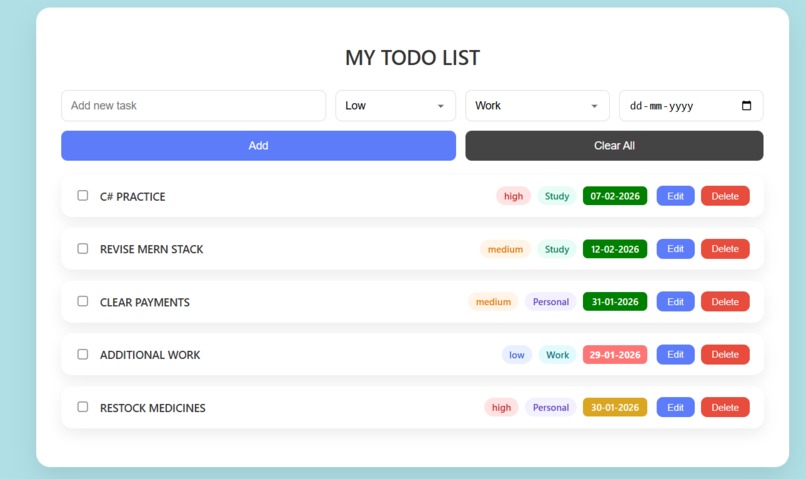Edit the REVISE MERN STACK task
Image resolution: width=806 pixels, height=479 pixels.
pos(675,249)
